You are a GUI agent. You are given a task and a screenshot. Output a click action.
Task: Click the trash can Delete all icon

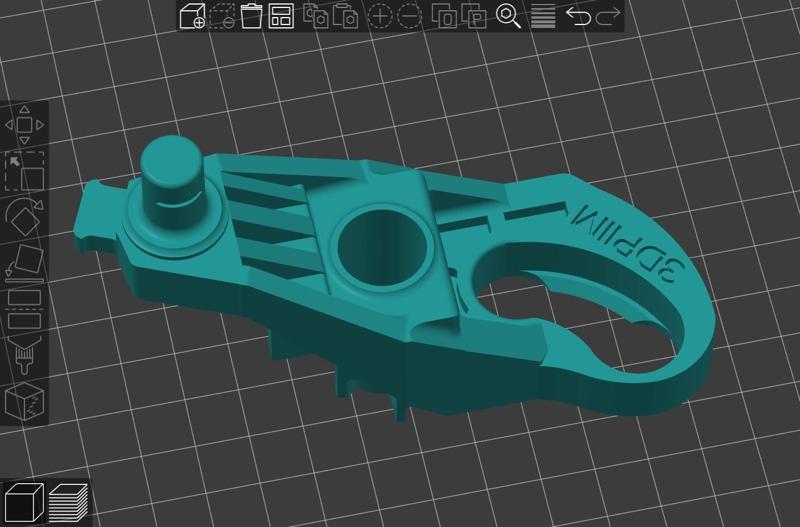[x=252, y=16]
